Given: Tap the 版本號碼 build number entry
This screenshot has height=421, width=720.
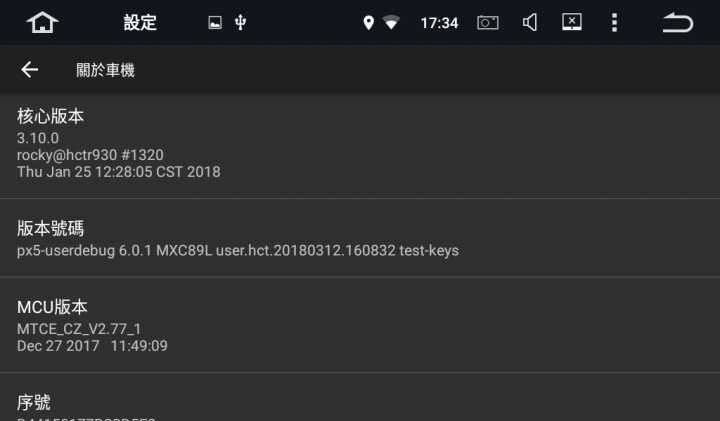Looking at the screenshot, I should [x=360, y=238].
